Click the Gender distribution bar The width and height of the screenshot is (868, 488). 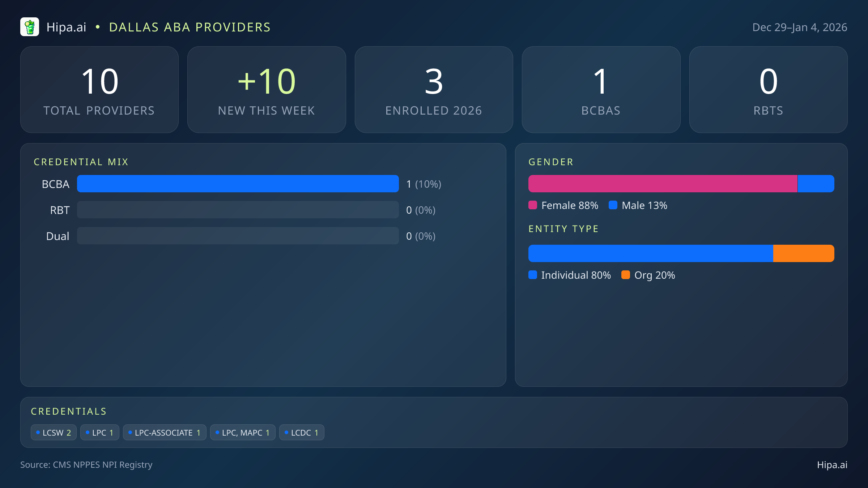pos(681,184)
